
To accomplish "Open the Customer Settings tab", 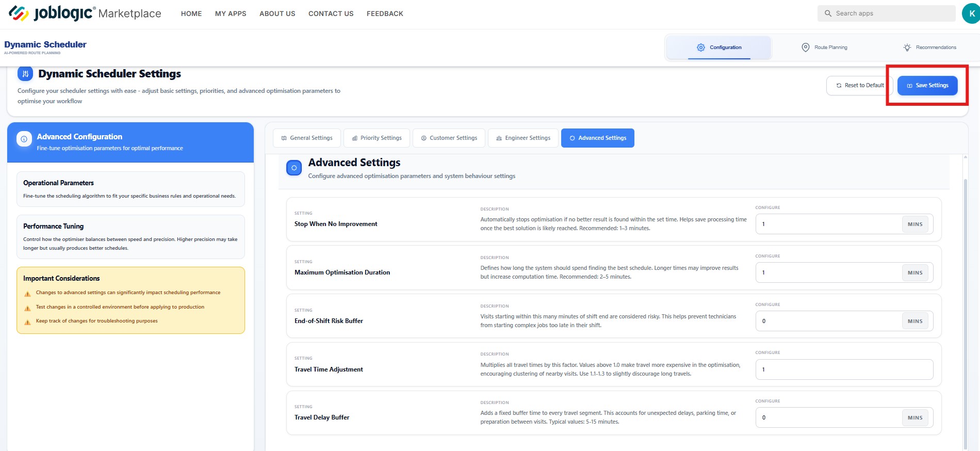I will 449,138.
